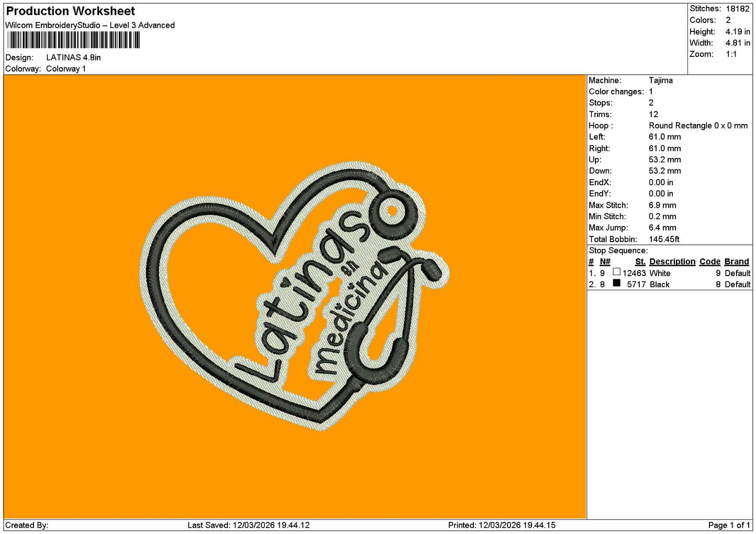Click the 'EndY:' label
Image resolution: width=756 pixels, height=534 pixels.
(x=600, y=194)
